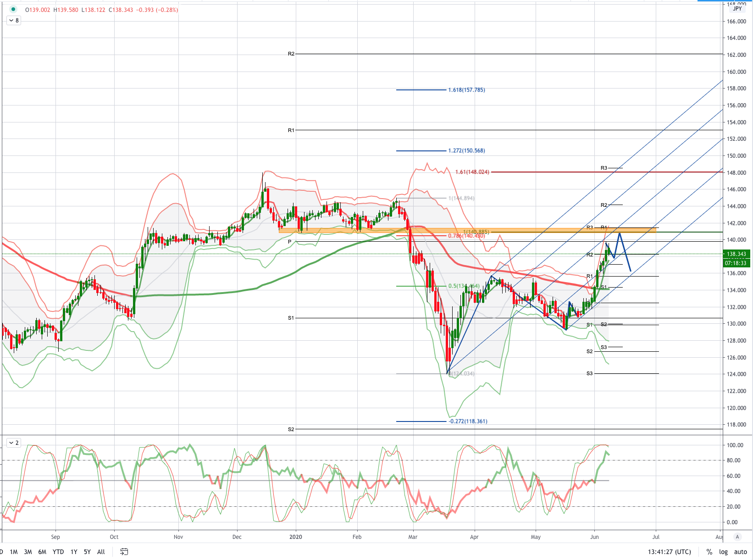This screenshot has height=560, width=753.
Task: Click the long S1 pivot label near 130.6
Action: (291, 318)
